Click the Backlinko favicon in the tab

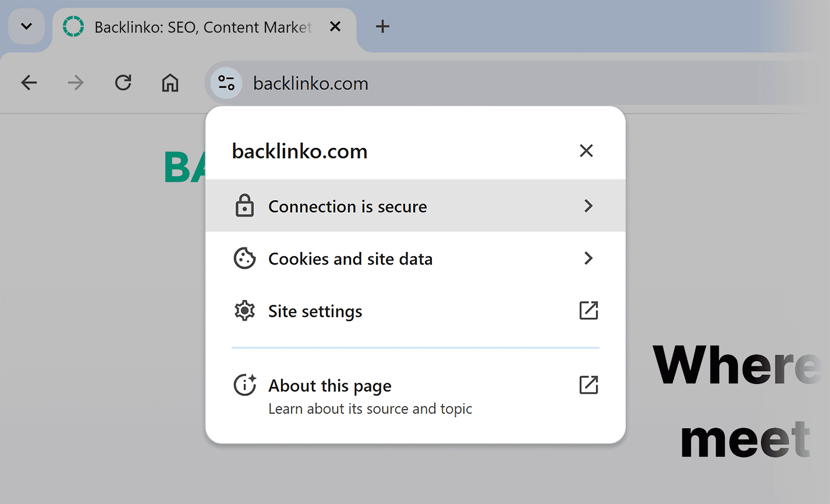click(73, 27)
